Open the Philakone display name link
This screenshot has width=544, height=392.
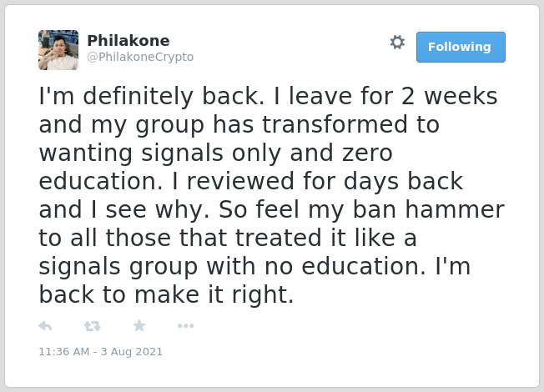point(128,41)
